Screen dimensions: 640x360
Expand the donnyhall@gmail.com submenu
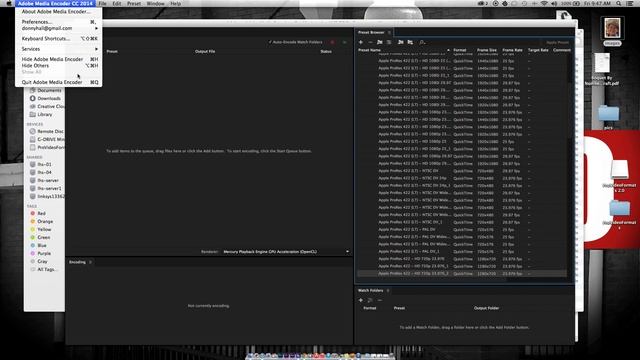59,28
